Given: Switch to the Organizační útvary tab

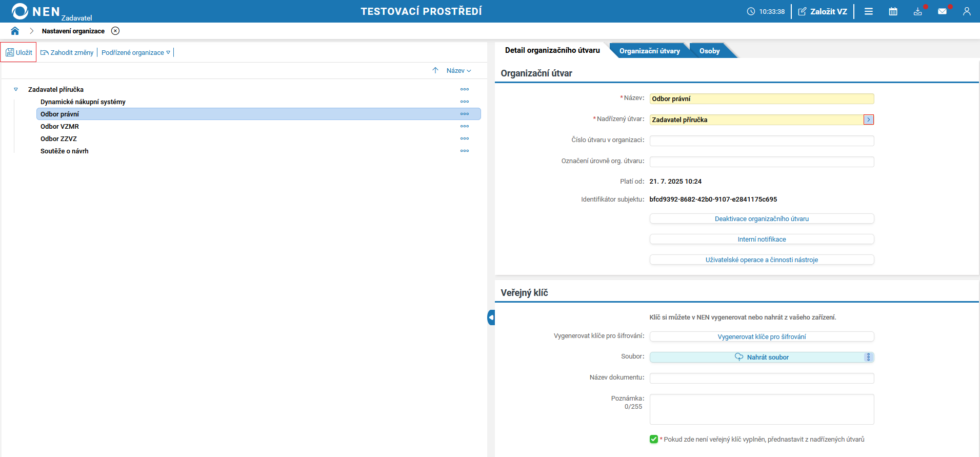Looking at the screenshot, I should [650, 51].
